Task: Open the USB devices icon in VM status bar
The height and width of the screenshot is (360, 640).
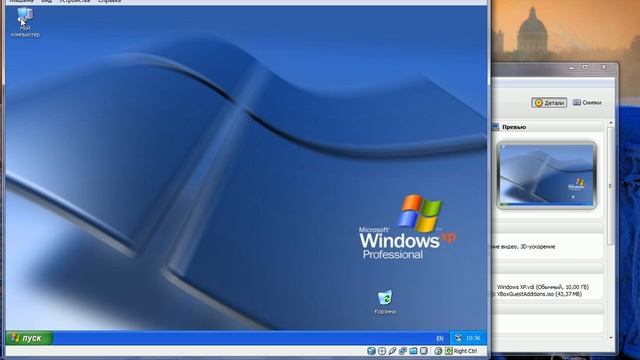Action: click(392, 351)
